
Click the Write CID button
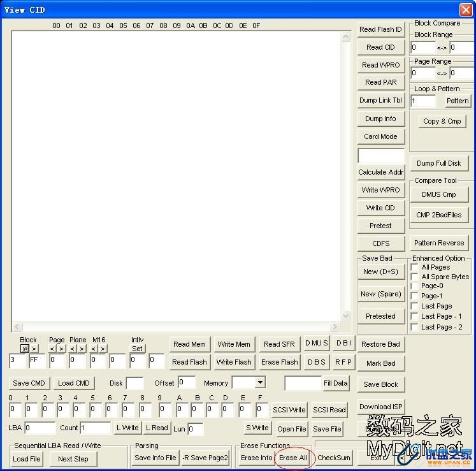click(380, 208)
